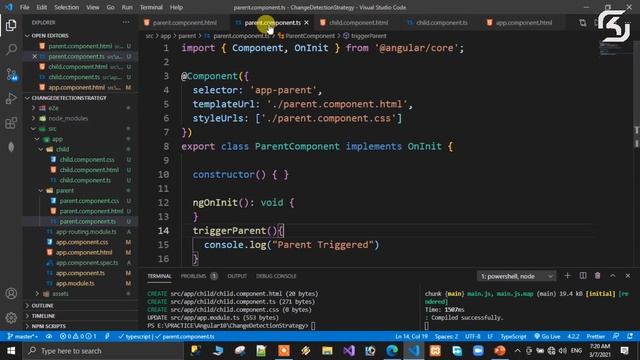Open the File menu
This screenshot has width=640, height=360.
[x=24, y=7]
